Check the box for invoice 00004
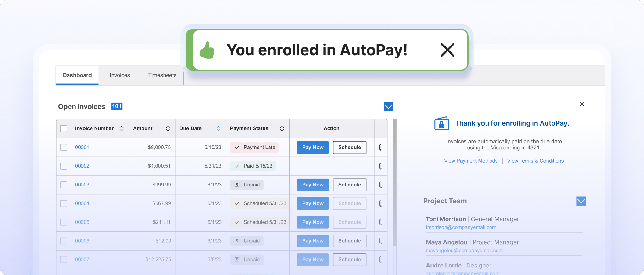Screen dimensions: 644x275 64,203
